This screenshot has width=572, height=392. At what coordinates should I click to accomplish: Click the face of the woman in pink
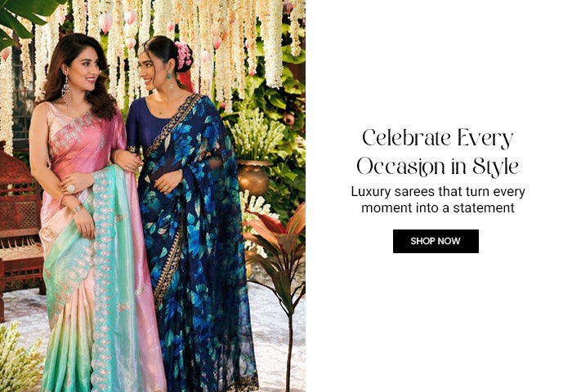(86, 71)
